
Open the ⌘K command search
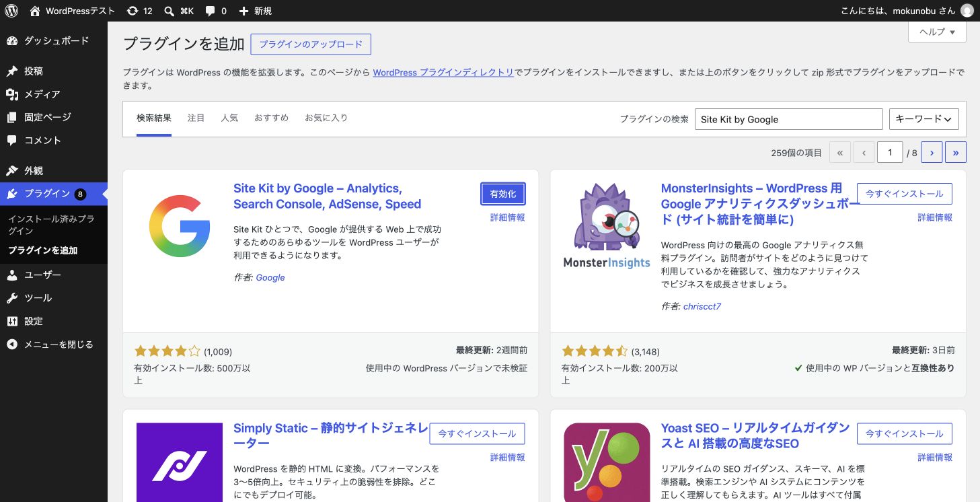(x=179, y=11)
